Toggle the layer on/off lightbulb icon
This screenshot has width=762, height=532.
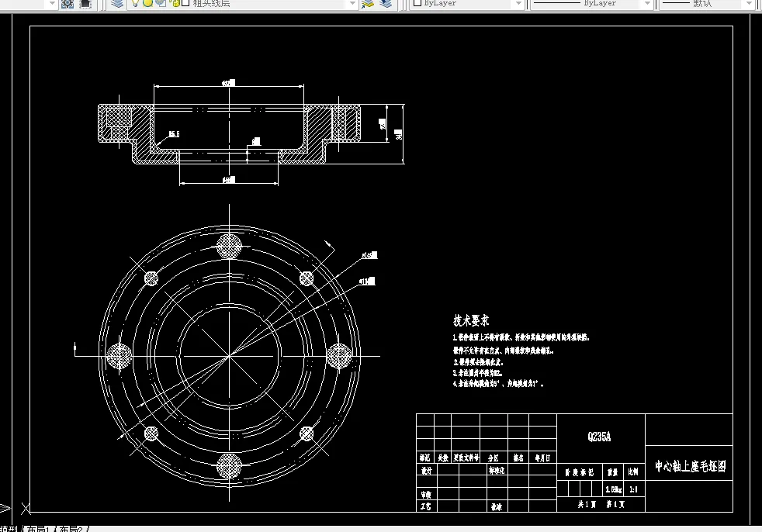pyautogui.click(x=136, y=3)
